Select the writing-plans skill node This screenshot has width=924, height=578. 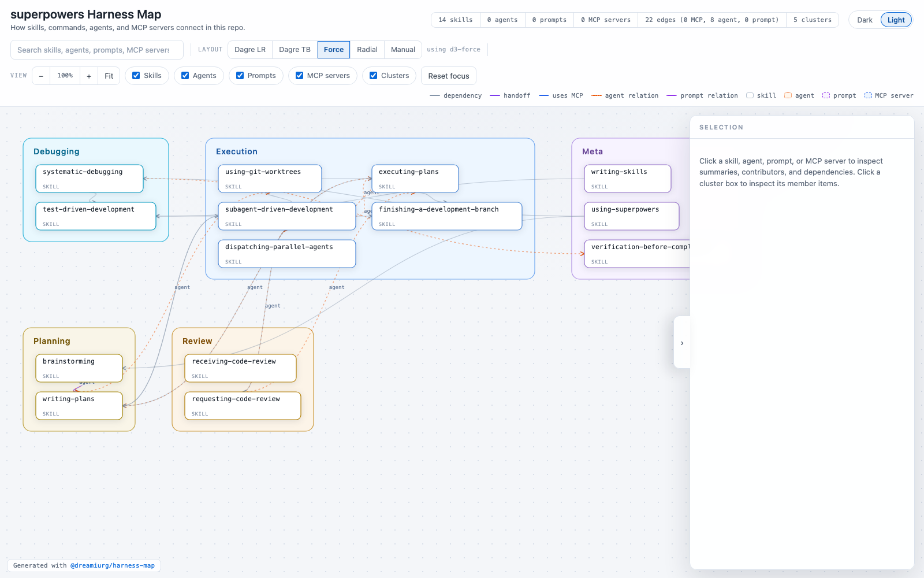[x=79, y=406]
